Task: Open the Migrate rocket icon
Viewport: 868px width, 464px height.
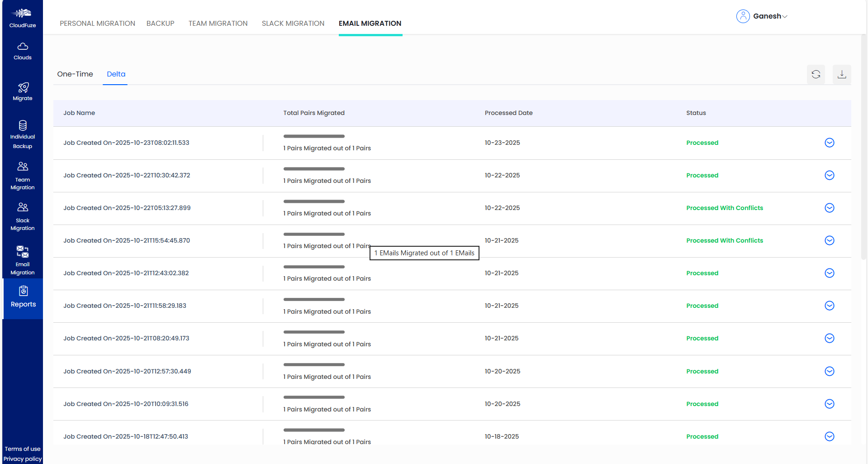Action: [23, 87]
